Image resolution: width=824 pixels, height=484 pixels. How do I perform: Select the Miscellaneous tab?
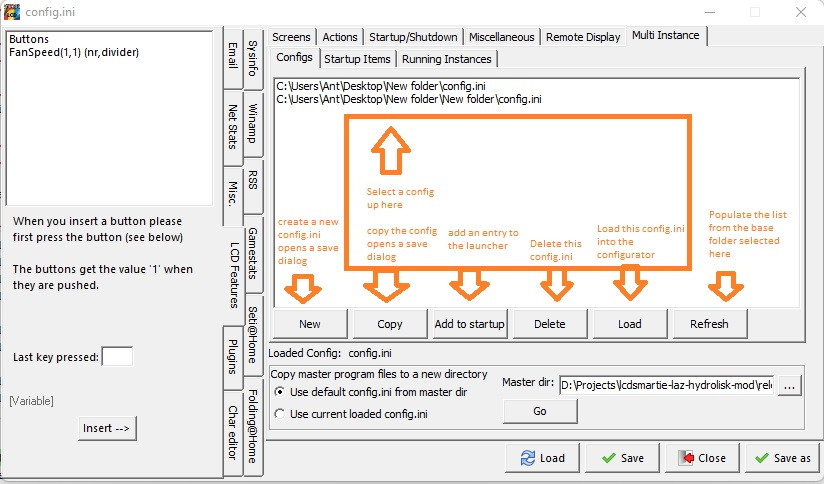501,37
